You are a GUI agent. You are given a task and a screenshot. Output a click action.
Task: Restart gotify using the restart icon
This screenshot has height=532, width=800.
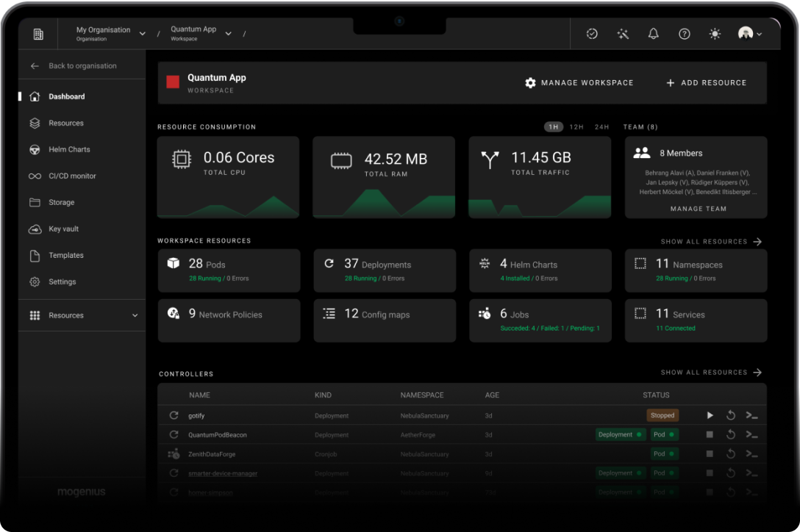[731, 415]
